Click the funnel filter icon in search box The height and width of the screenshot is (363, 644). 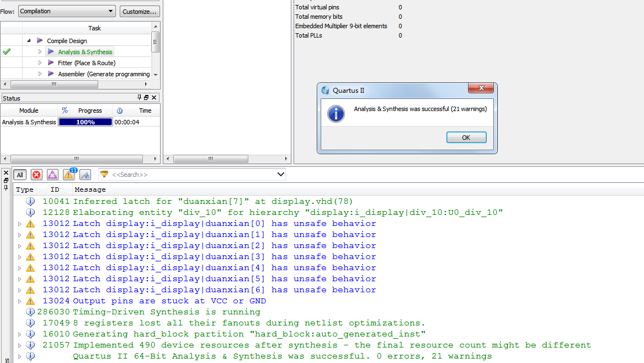pyautogui.click(x=104, y=174)
